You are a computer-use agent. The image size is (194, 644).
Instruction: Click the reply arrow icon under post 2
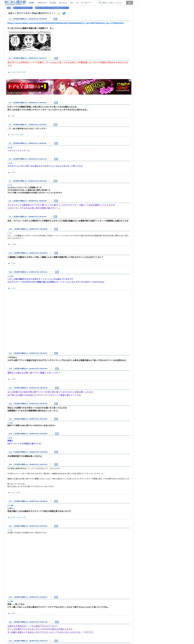pyautogui.click(x=9, y=72)
